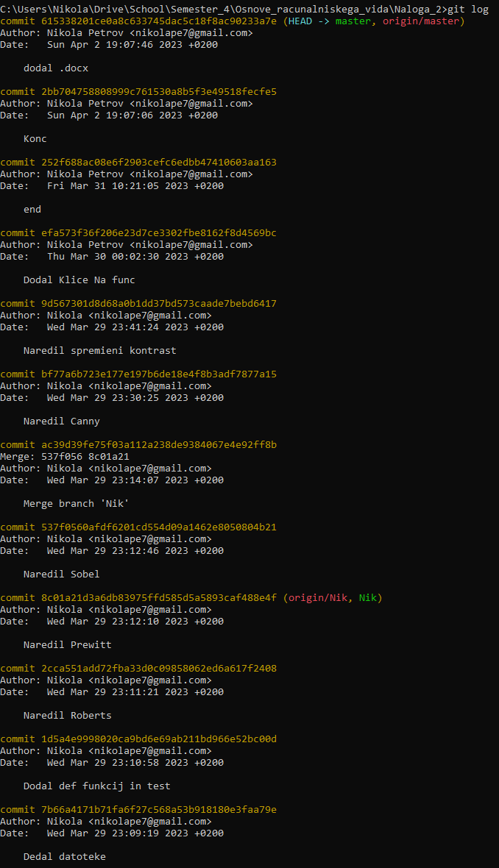Image resolution: width=499 pixels, height=868 pixels.
Task: Click the "Naredil Sobel" commit message
Action: [x=62, y=574]
